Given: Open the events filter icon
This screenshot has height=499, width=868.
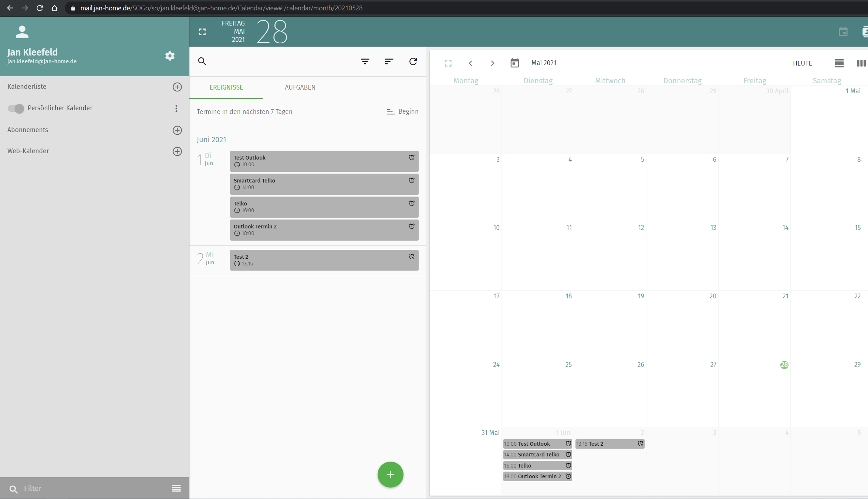Looking at the screenshot, I should (365, 61).
